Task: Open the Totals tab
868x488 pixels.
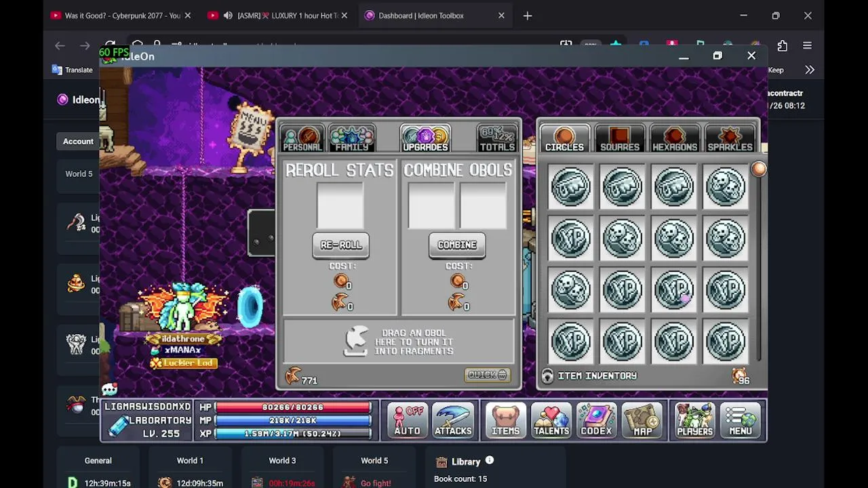Action: 497,138
